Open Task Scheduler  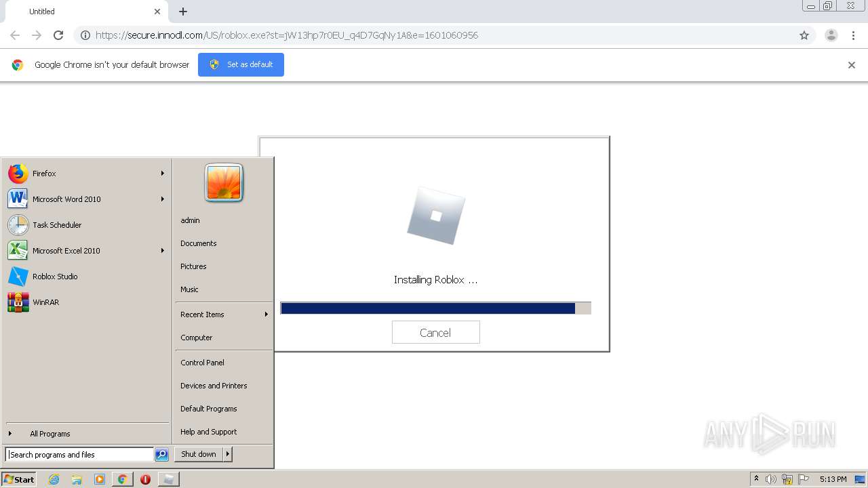(x=86, y=225)
